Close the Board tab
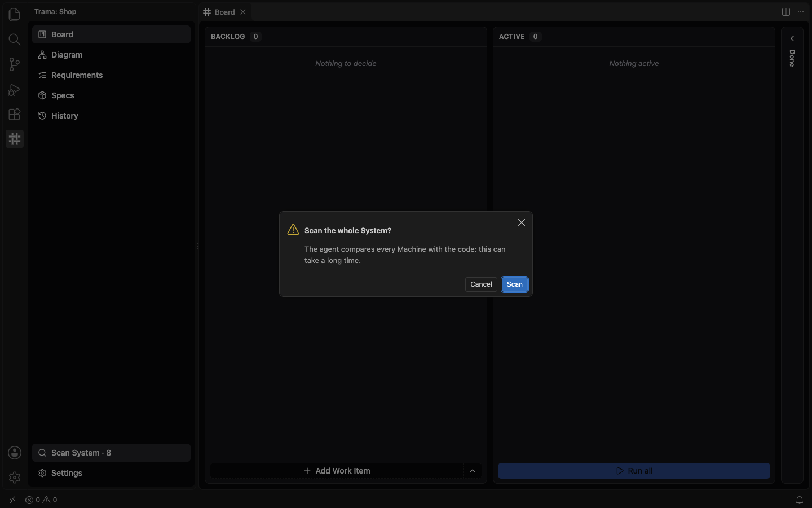The height and width of the screenshot is (508, 812). pos(243,12)
